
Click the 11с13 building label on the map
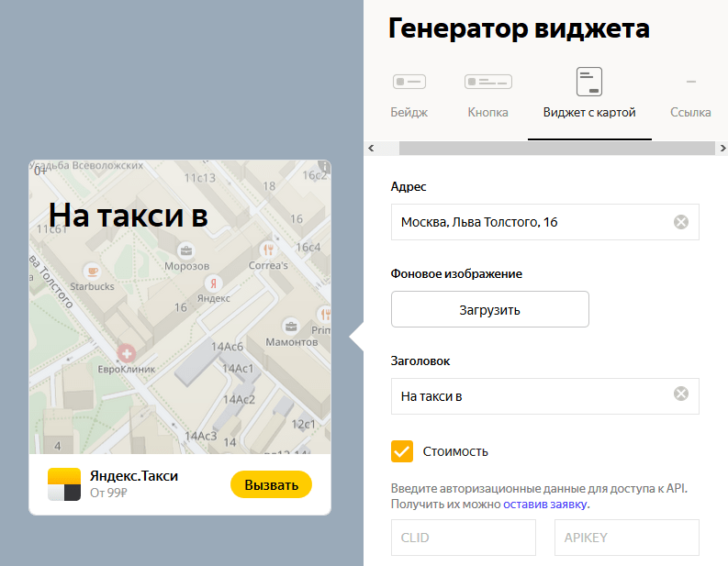(x=200, y=178)
